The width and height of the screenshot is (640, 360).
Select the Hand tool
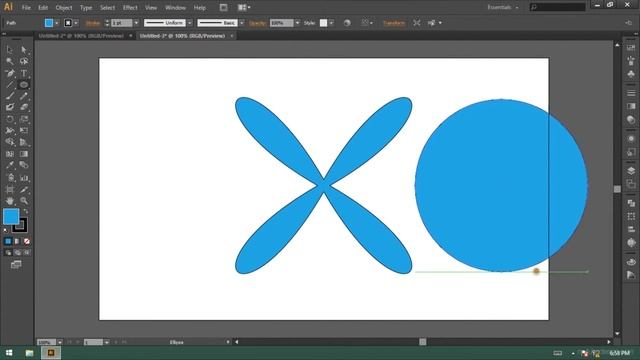(10, 201)
